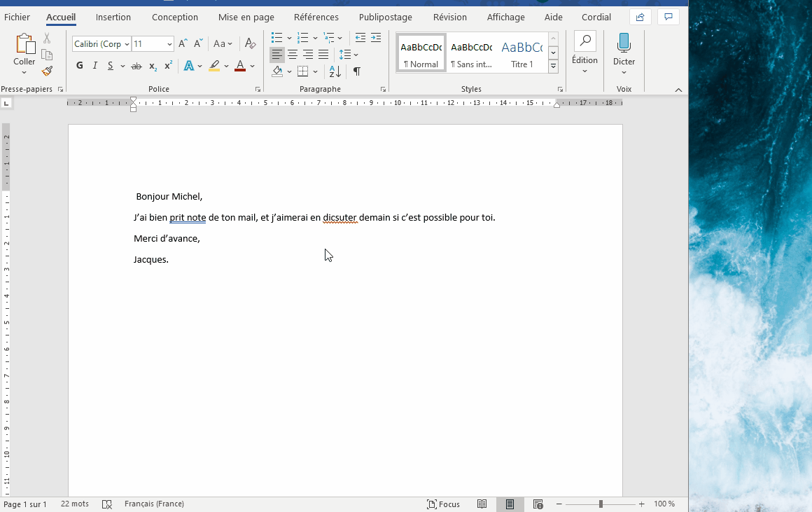Click the Dicter microphone icon
Image resolution: width=812 pixels, height=512 pixels.
[x=624, y=43]
